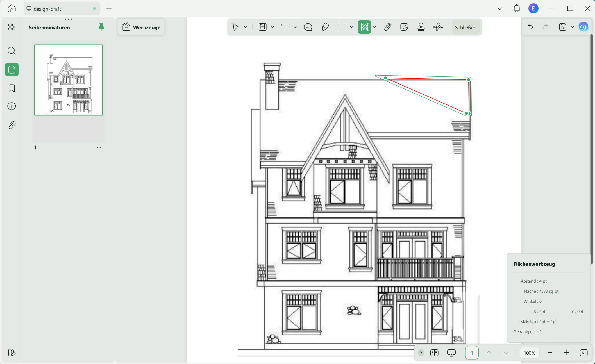Select the rectangle shape tool
595x364 pixels.
tap(342, 27)
